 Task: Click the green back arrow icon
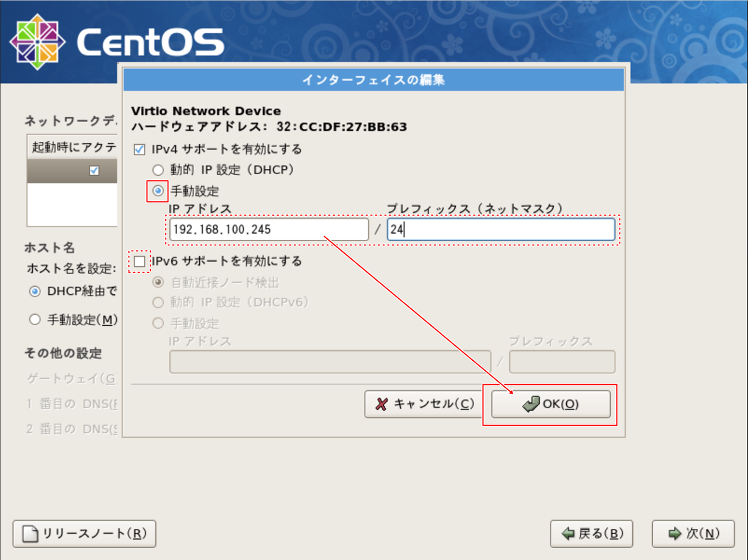pyautogui.click(x=567, y=534)
